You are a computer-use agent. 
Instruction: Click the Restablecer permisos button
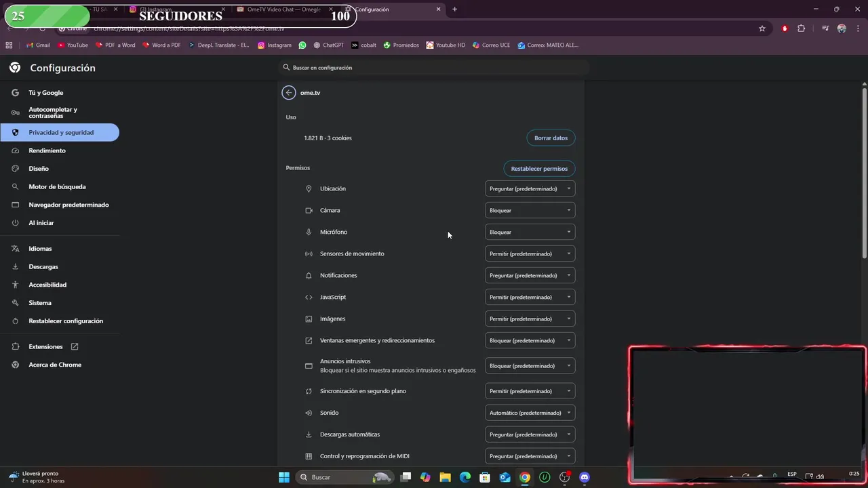pos(539,169)
